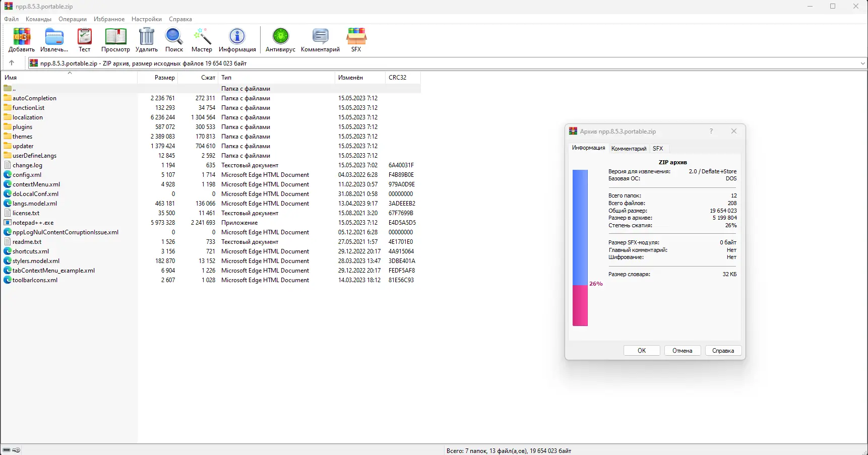Switch to the Комментарий tab in dialog
This screenshot has width=868, height=455.
(x=629, y=149)
